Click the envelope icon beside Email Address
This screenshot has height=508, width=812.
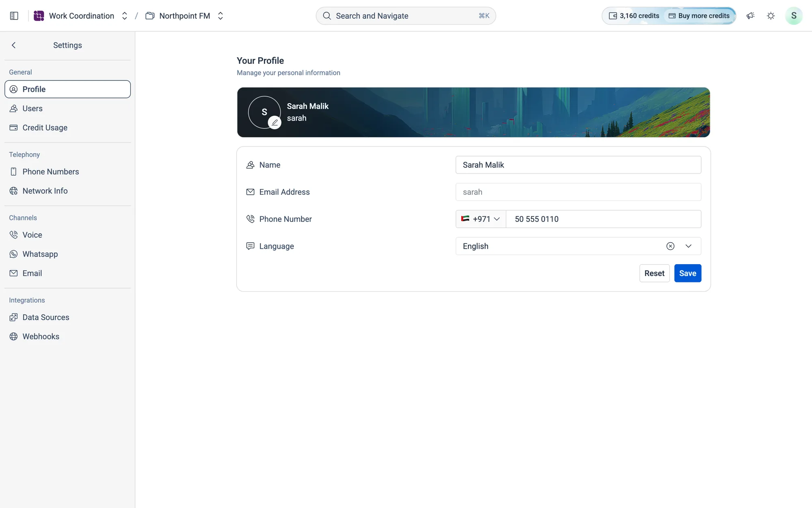(251, 192)
